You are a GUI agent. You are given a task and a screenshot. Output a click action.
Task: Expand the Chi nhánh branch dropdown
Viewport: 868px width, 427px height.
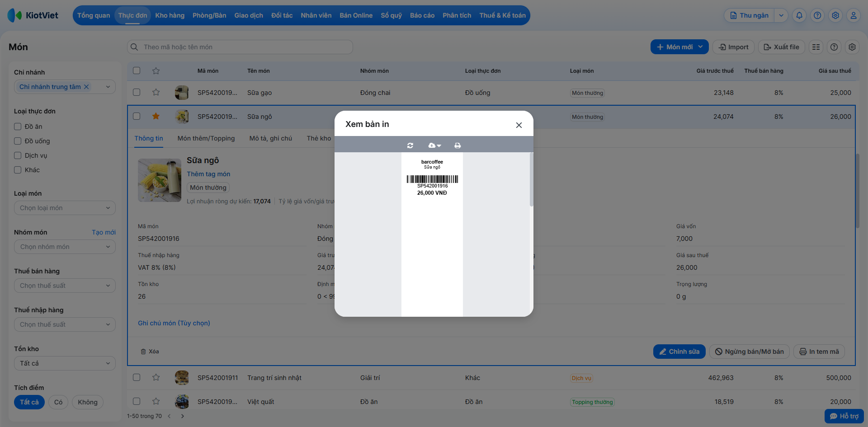tap(108, 87)
